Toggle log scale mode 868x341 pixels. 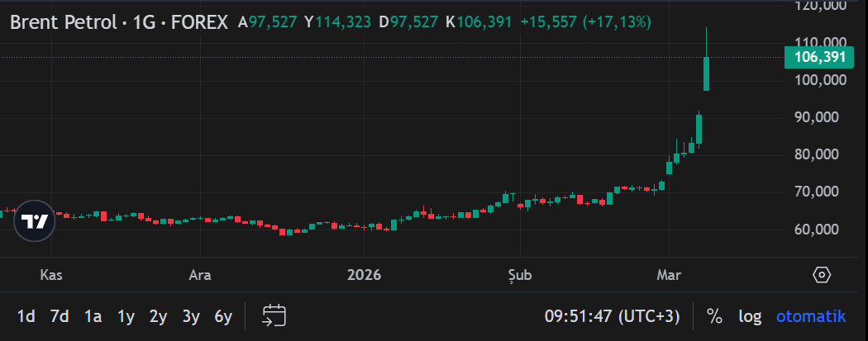(x=749, y=315)
